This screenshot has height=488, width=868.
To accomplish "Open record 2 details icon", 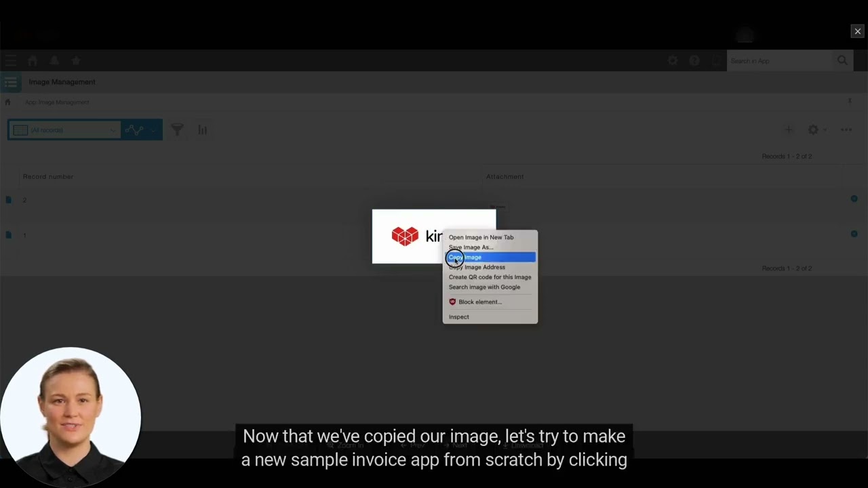I will [8, 200].
